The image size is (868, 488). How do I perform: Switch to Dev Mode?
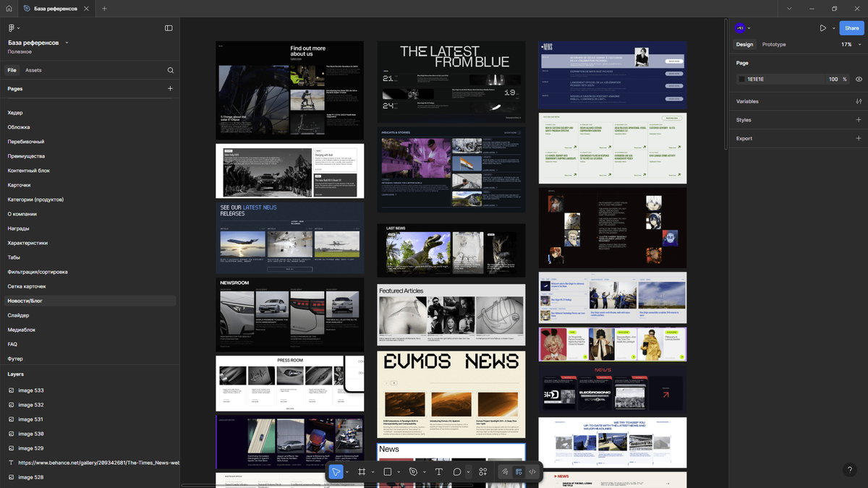coord(532,471)
